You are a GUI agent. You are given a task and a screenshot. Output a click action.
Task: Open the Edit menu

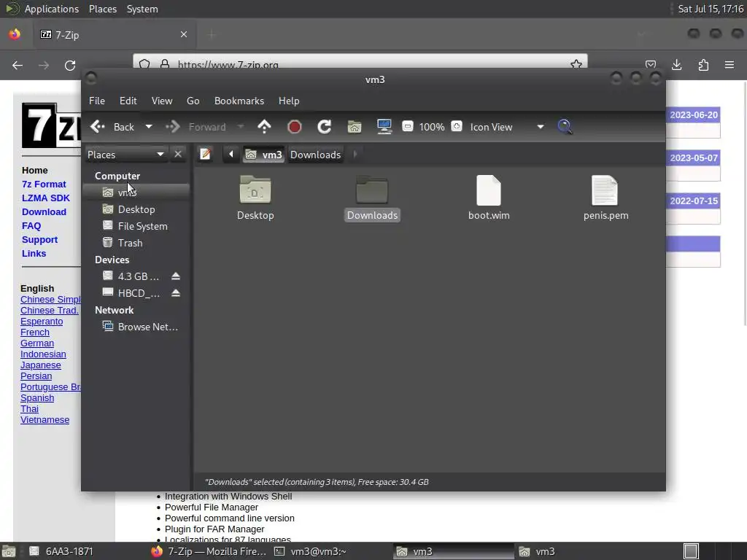pyautogui.click(x=128, y=101)
